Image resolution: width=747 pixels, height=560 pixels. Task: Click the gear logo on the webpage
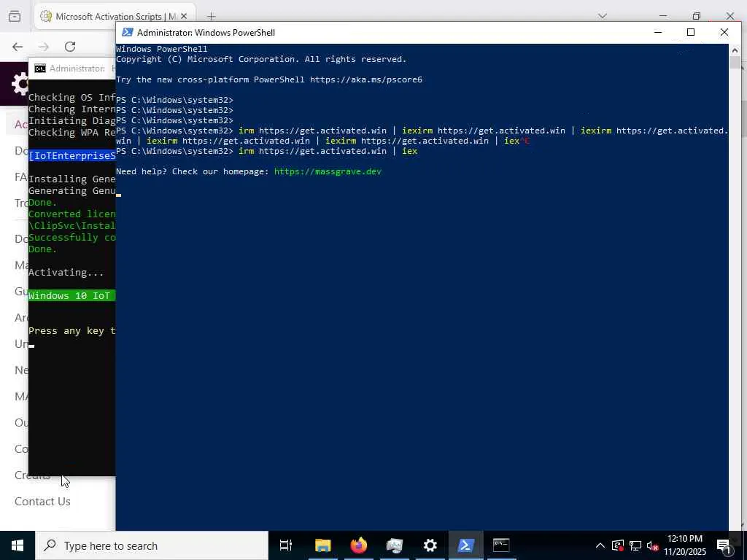[x=20, y=85]
